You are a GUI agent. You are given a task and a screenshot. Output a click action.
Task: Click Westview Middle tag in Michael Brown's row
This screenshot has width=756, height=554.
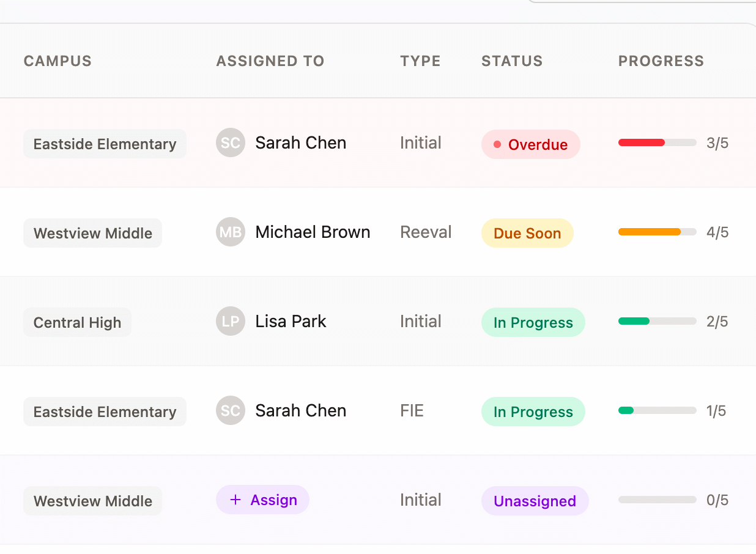pyautogui.click(x=92, y=233)
